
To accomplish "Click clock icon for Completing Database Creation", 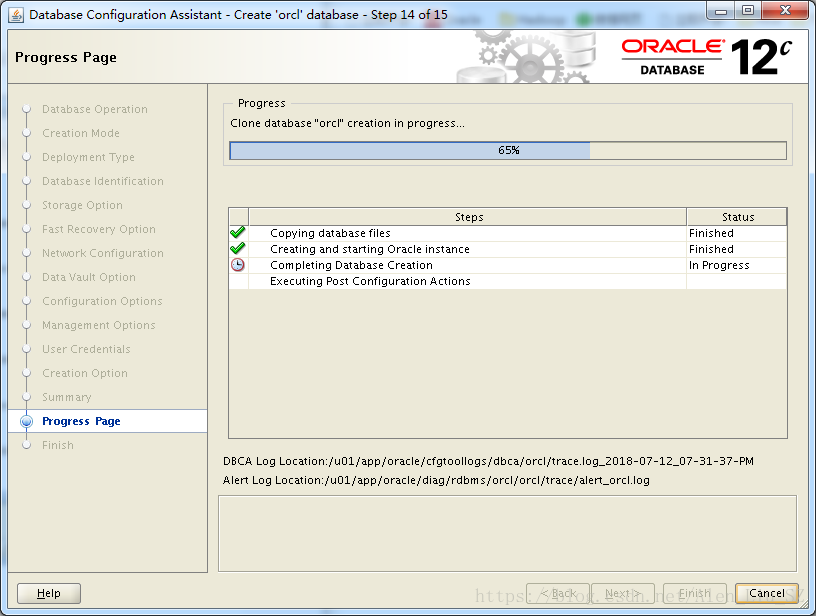I will [x=238, y=265].
